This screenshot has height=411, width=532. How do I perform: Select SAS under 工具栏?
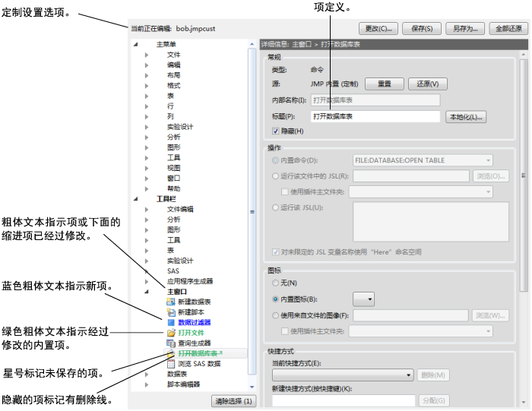[173, 271]
